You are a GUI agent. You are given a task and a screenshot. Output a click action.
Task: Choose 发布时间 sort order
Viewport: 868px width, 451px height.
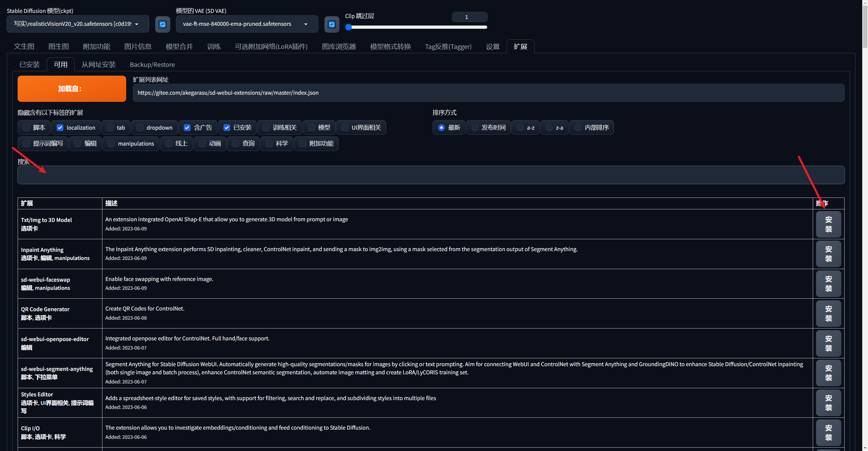pos(475,128)
